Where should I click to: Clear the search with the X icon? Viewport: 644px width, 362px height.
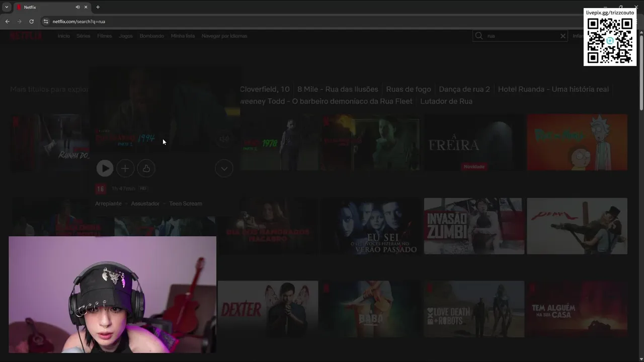coord(563,36)
